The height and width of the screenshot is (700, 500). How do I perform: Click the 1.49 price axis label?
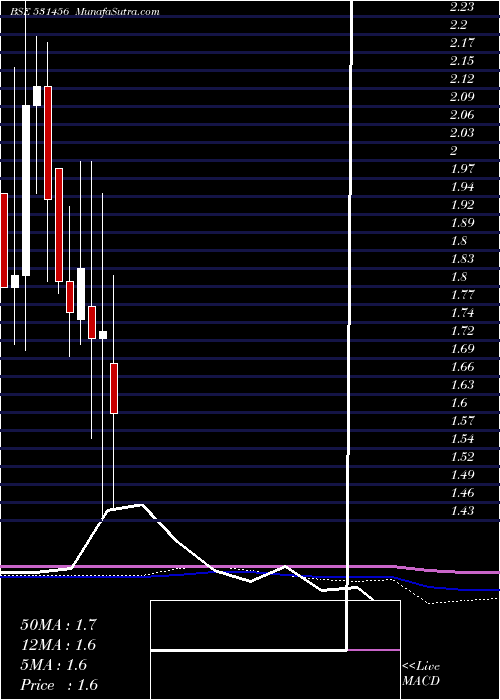coord(462,475)
